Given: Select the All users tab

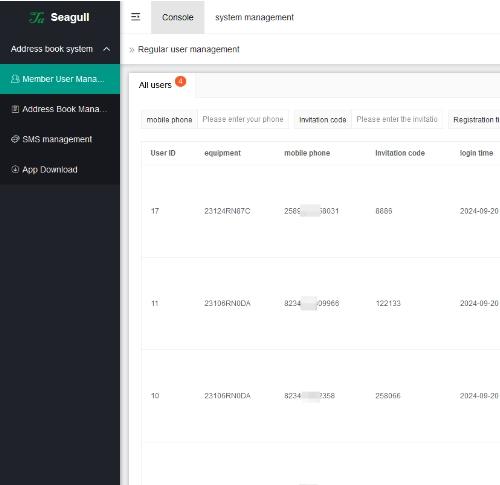Looking at the screenshot, I should pos(162,85).
